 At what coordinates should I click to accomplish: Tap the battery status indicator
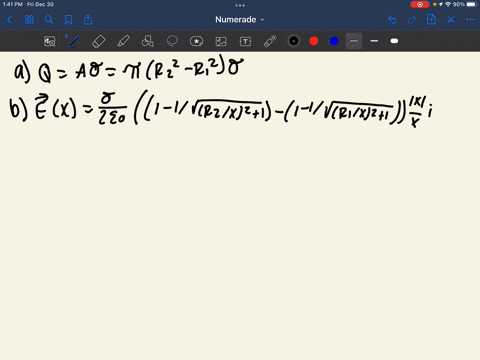472,4
